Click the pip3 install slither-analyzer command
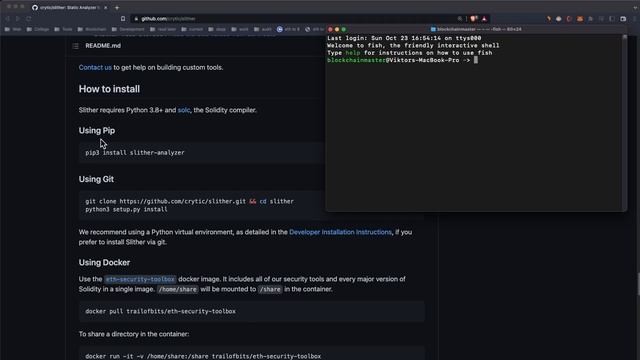Screen dimensions: 640x360 pyautogui.click(x=135, y=153)
